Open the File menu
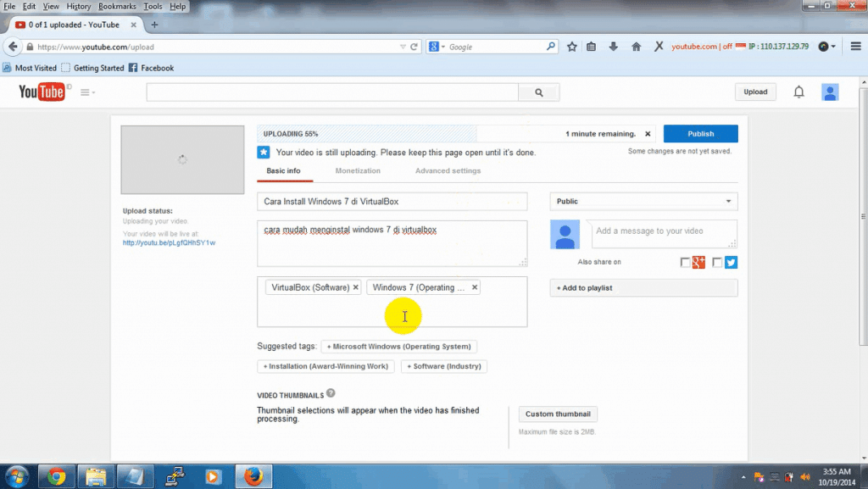Image resolution: width=868 pixels, height=489 pixels. (x=9, y=7)
